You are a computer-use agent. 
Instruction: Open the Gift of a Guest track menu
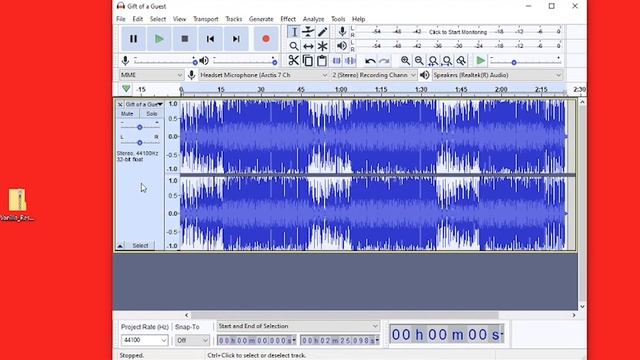click(x=144, y=104)
